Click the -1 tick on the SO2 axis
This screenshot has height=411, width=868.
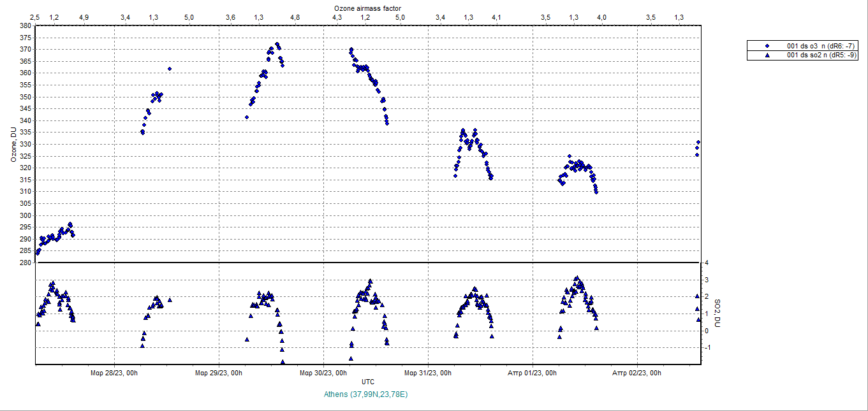point(707,348)
